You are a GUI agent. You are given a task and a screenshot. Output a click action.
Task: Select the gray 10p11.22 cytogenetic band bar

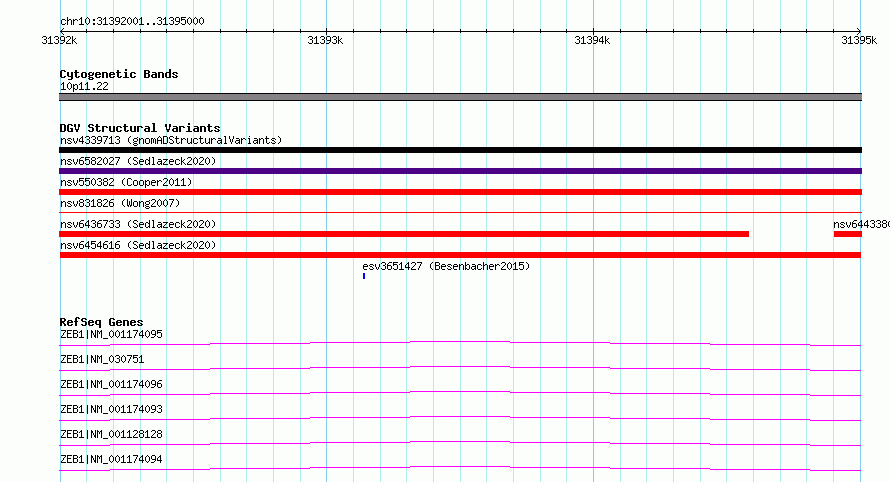pyautogui.click(x=460, y=97)
